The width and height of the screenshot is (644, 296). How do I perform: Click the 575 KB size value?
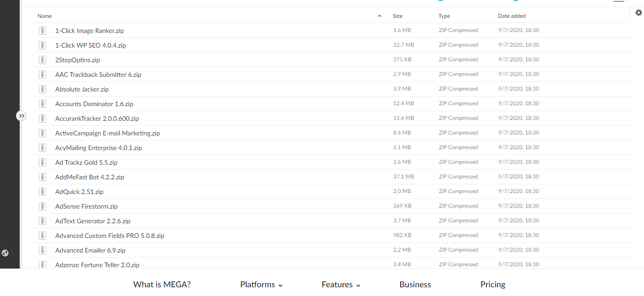[402, 59]
